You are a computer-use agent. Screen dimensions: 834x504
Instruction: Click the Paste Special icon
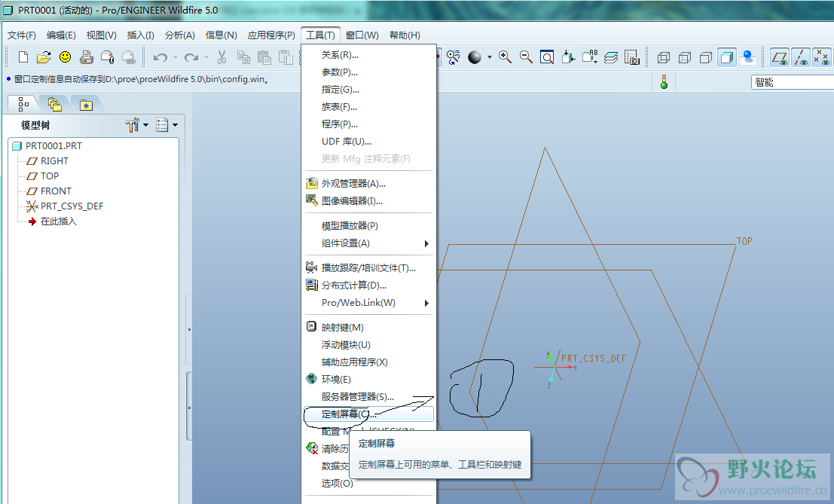286,57
